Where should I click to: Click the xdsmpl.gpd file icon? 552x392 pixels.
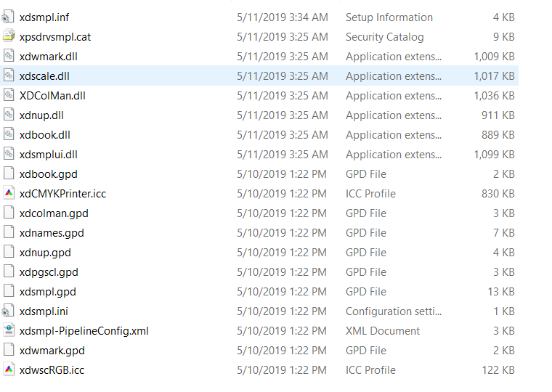9,291
